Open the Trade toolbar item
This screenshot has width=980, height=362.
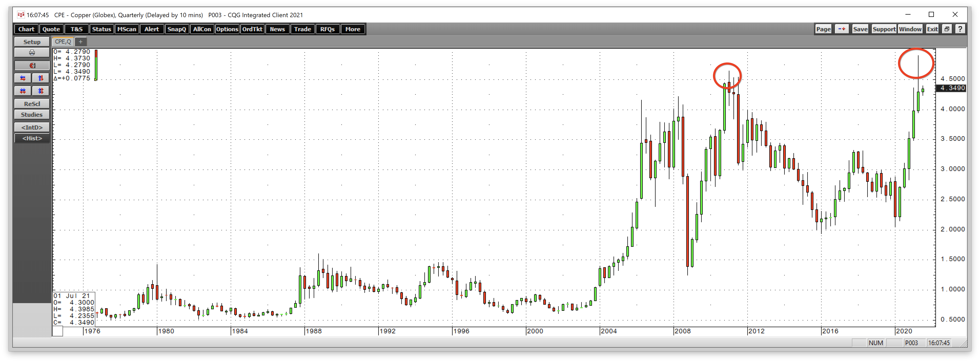(x=302, y=29)
